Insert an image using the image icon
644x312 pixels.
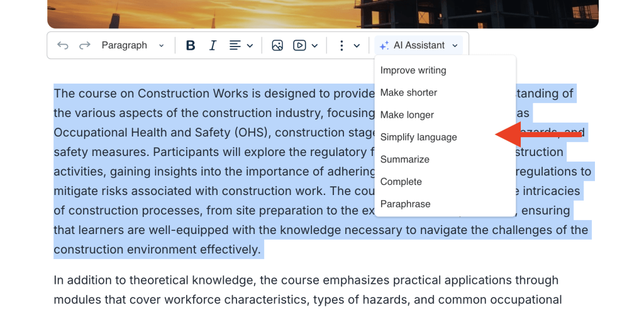coord(277,45)
